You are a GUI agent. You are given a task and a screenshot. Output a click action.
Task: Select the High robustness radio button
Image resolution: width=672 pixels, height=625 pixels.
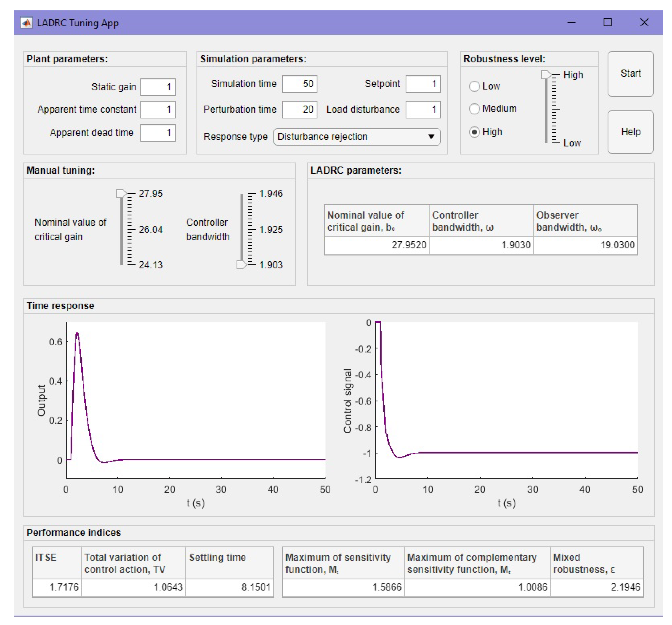click(x=474, y=132)
